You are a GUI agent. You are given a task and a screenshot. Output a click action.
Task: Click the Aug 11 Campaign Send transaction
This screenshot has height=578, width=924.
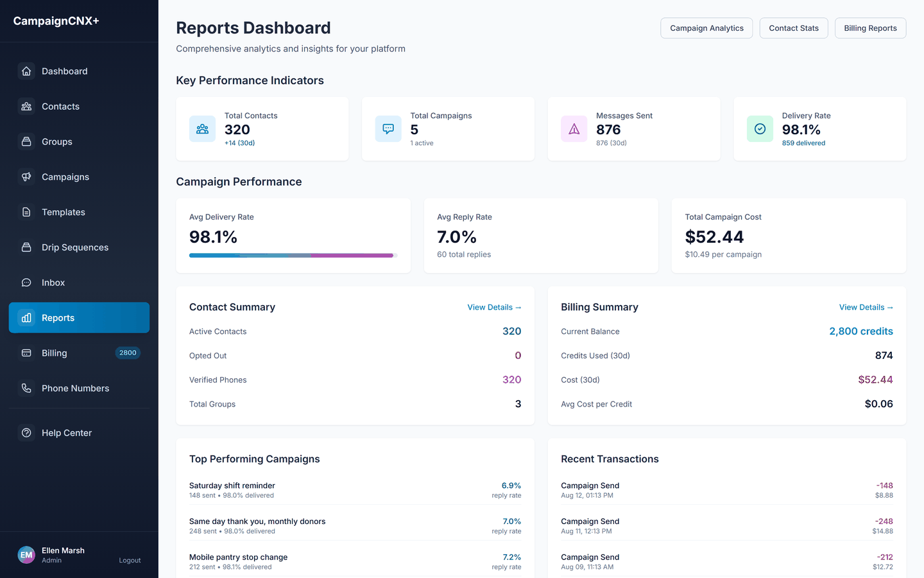tap(727, 526)
